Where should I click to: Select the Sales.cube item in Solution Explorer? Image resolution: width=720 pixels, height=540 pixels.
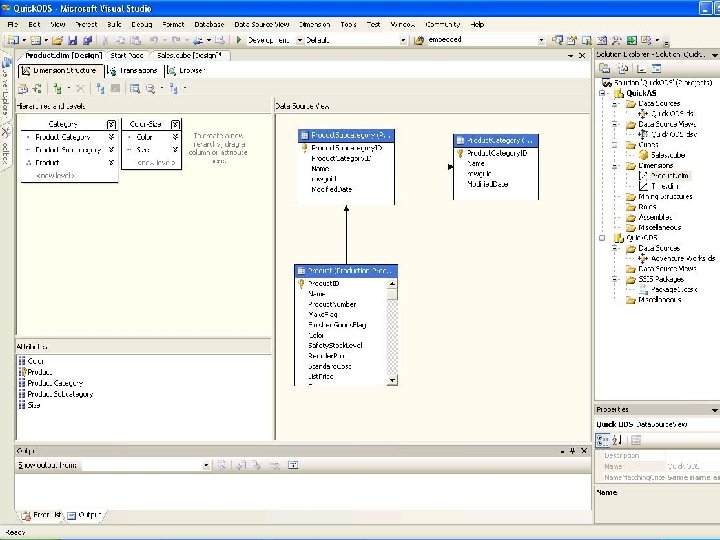click(x=667, y=155)
